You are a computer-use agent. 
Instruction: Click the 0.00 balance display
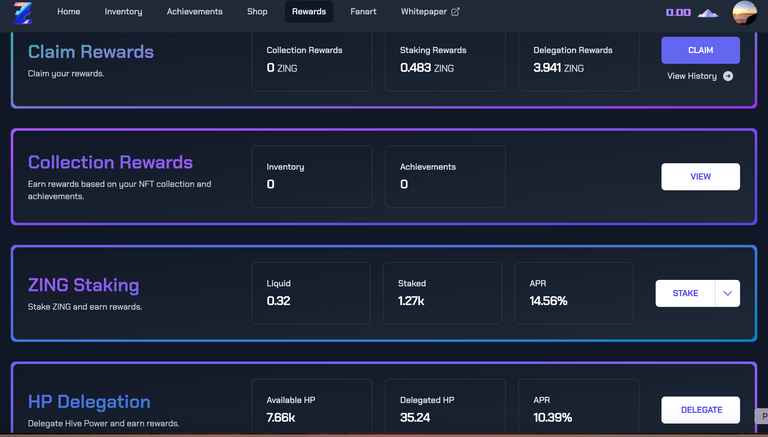[x=678, y=12]
